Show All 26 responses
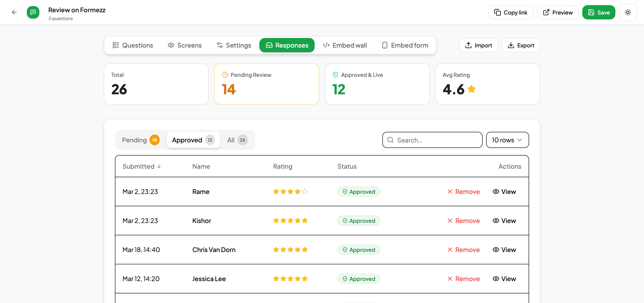 point(237,140)
